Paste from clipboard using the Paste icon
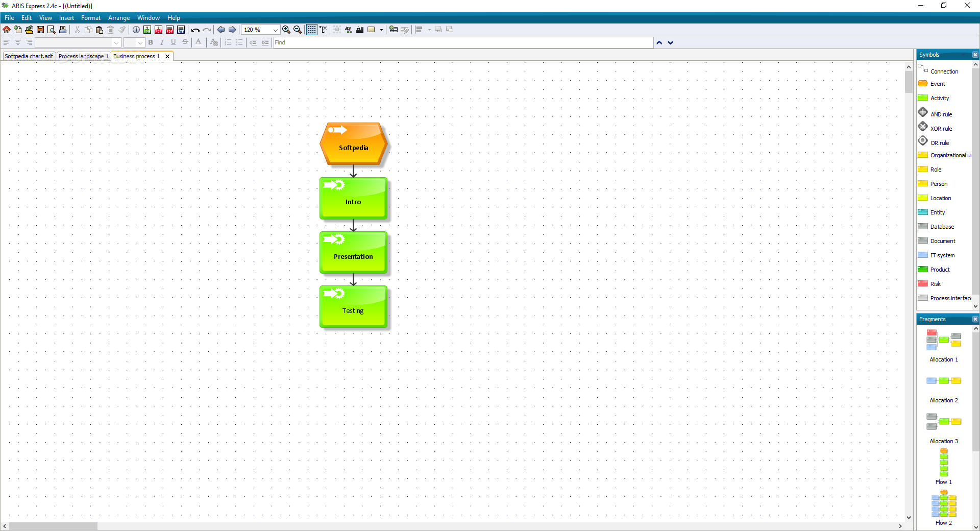Screen dimensions: 980x531 pyautogui.click(x=100, y=30)
